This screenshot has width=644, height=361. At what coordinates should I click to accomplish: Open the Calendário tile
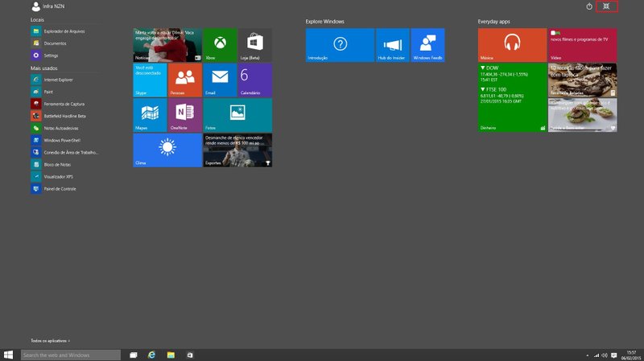pyautogui.click(x=254, y=80)
